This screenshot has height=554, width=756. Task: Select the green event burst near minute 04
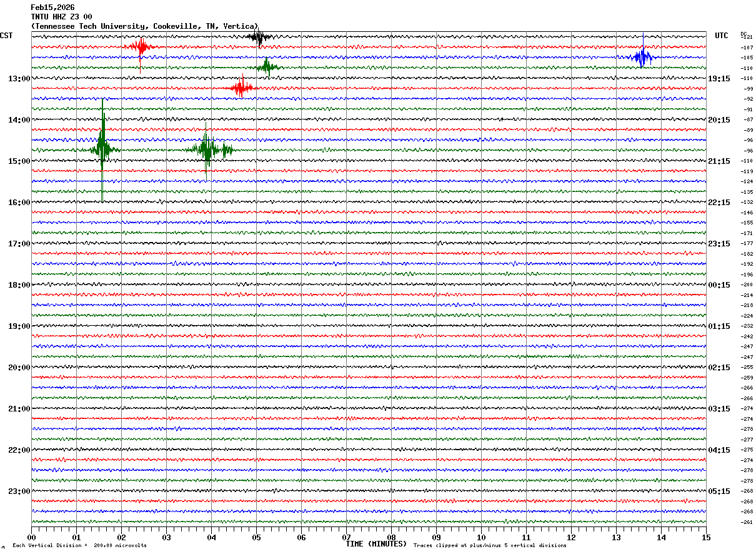[208, 150]
